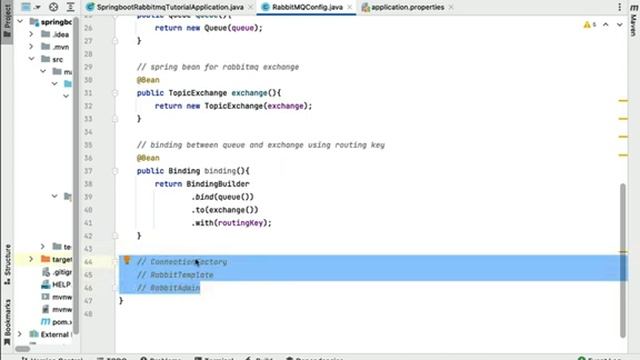Expand the .idea folder
This screenshot has width=640, height=360.
pos(31,34)
